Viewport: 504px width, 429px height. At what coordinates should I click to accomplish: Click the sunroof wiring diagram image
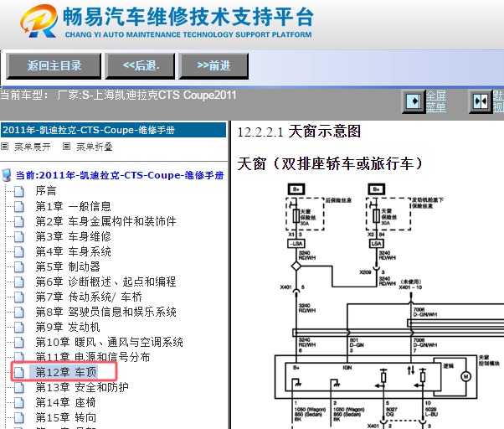[389, 306]
